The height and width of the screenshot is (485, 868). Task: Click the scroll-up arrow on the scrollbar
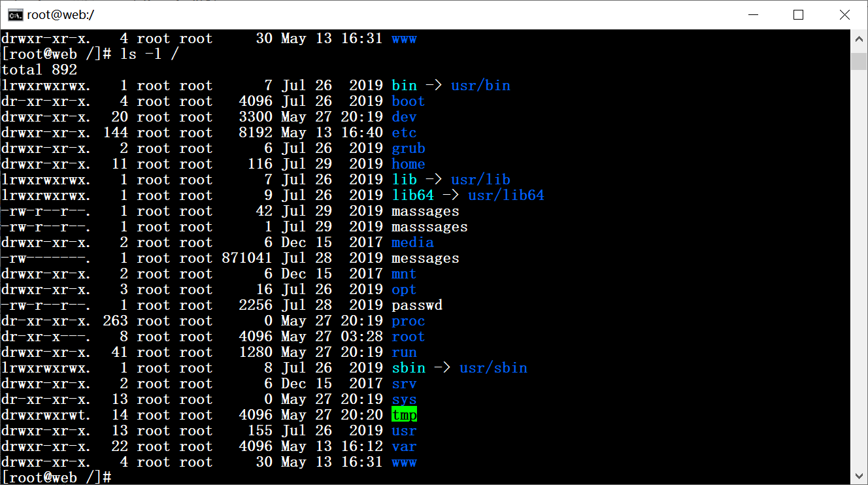[x=858, y=38]
